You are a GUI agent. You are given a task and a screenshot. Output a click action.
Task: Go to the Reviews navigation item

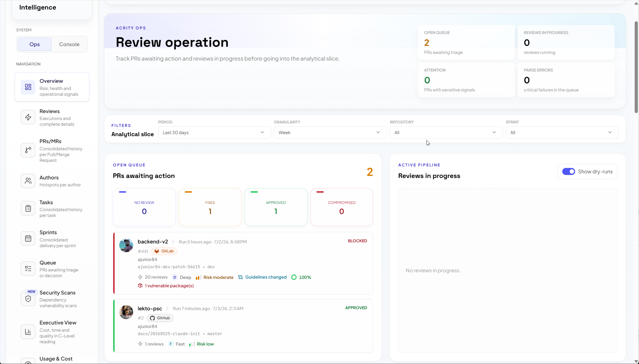52,117
